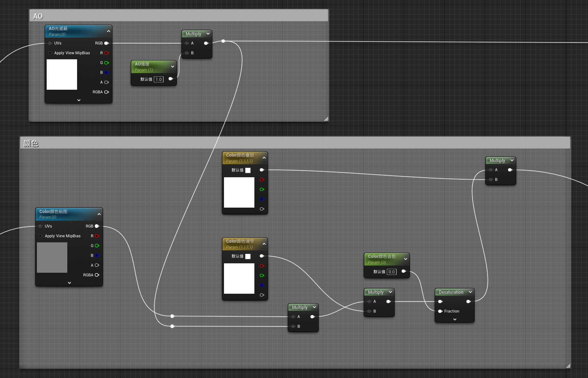Image resolution: width=588 pixels, height=378 pixels.
Task: Collapse the Color颜色调节 node using its header chevron
Action: click(x=264, y=244)
